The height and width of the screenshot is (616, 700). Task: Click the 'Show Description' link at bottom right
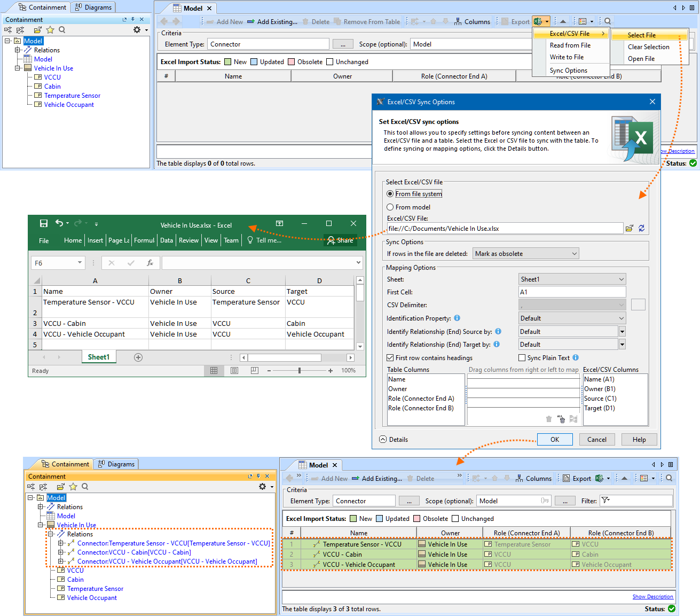[652, 597]
